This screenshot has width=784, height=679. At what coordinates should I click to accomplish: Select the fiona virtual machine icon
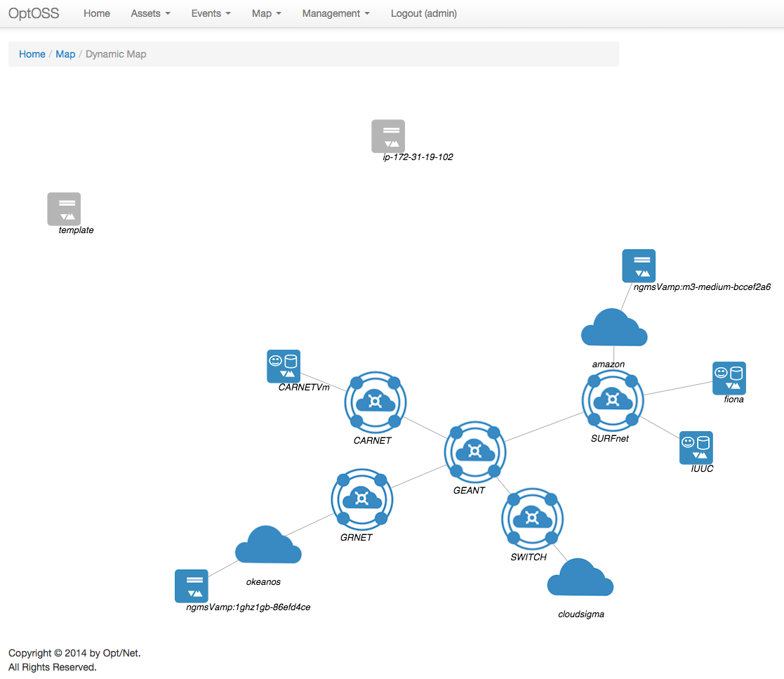click(729, 378)
